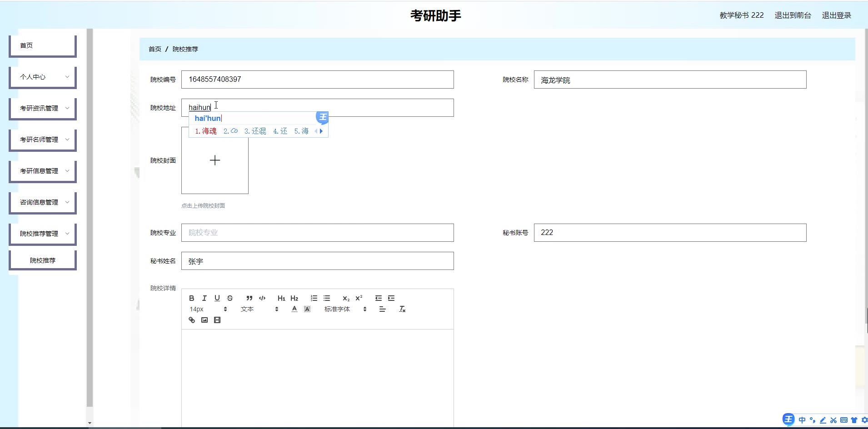Click 退出到前台 in the header

tap(793, 15)
